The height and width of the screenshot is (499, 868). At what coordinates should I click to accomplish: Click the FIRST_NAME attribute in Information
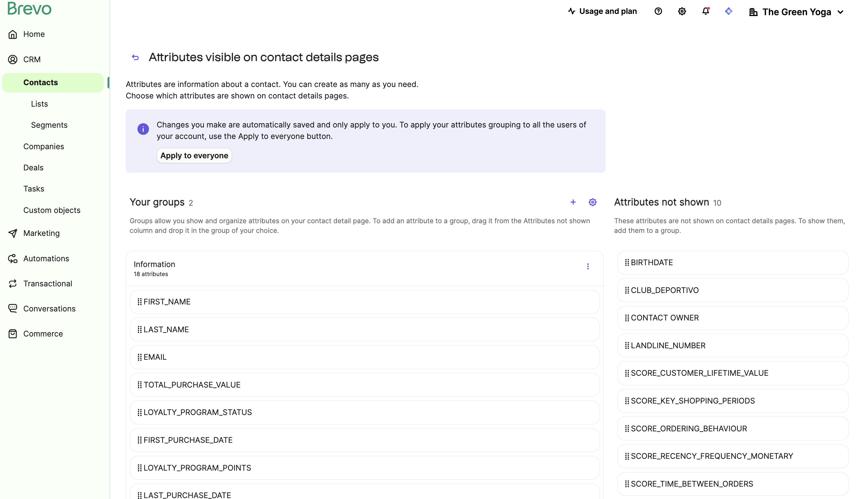(364, 301)
